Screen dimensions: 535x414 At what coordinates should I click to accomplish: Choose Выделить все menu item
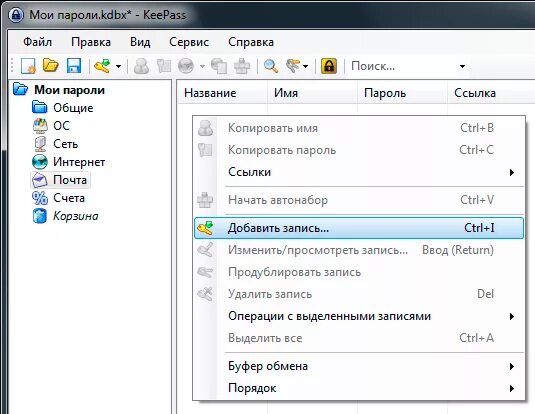tap(359, 338)
